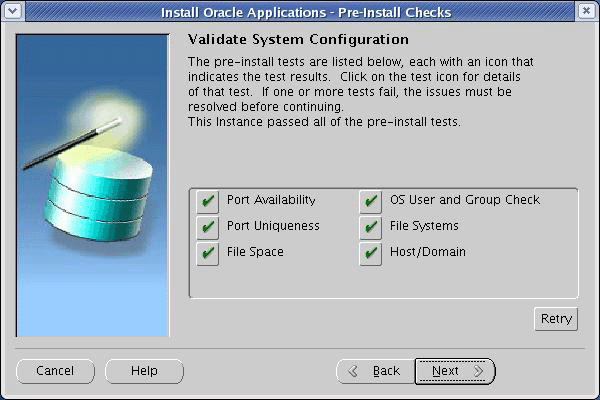Click the title 'Install Oracle Applications - Pre-Install Checks'
600x400 pixels.
coord(306,12)
